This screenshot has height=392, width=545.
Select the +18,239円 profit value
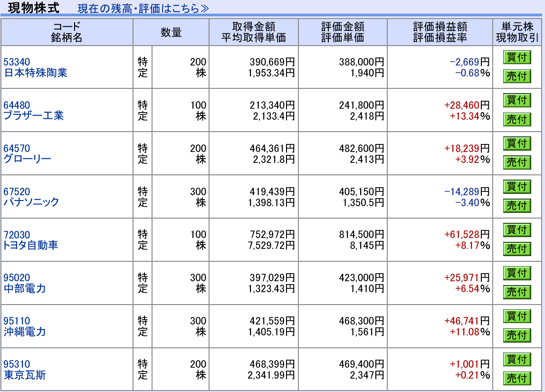467,148
